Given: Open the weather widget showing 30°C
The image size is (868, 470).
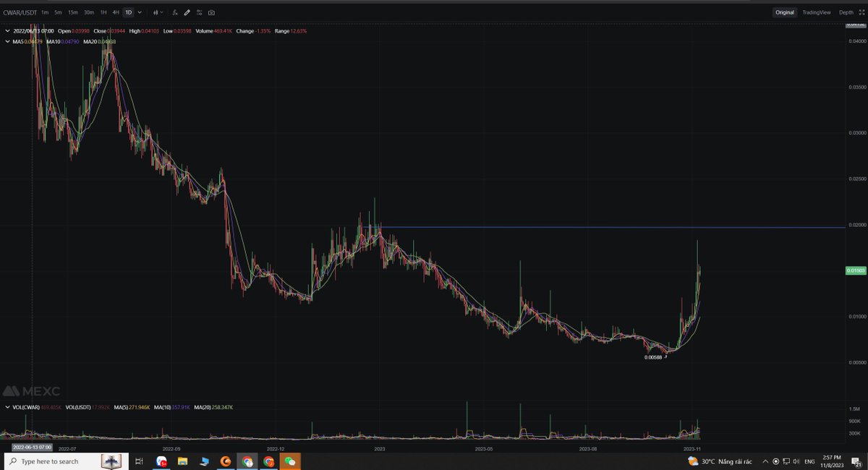Looking at the screenshot, I should click(x=719, y=461).
